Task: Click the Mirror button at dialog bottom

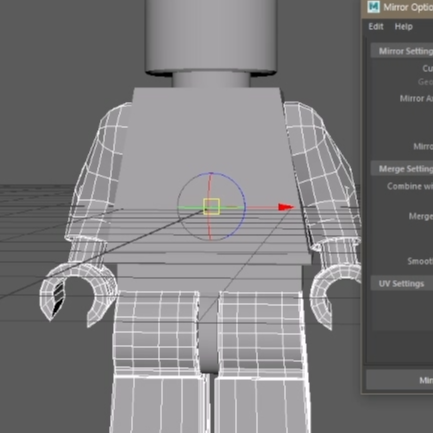Action: point(399,380)
